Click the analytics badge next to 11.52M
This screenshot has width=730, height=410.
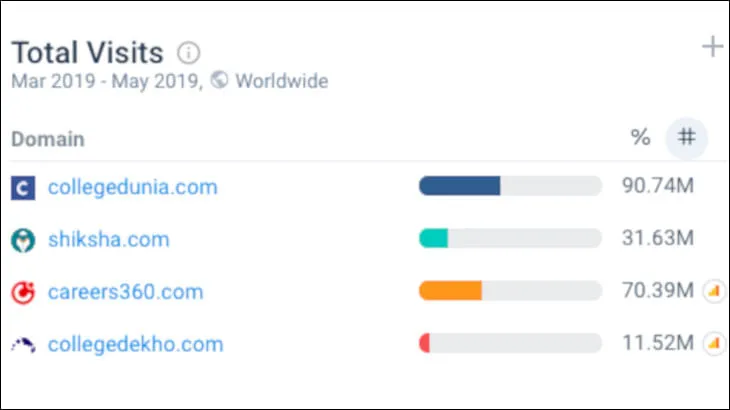714,344
